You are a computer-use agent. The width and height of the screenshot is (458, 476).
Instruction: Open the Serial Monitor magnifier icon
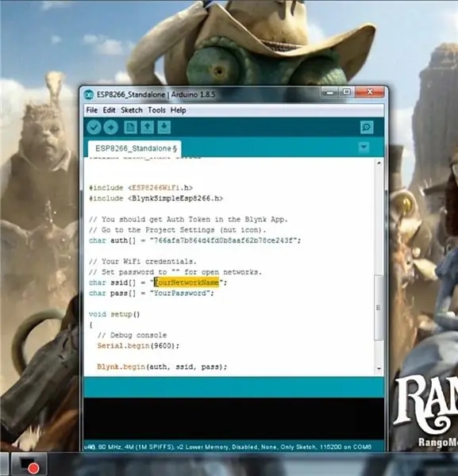(367, 127)
